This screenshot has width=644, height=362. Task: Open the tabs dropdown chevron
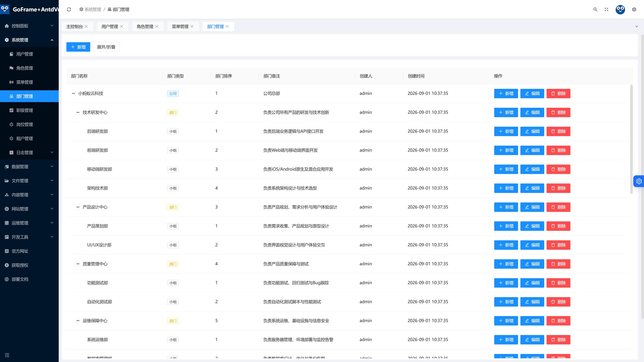(636, 26)
